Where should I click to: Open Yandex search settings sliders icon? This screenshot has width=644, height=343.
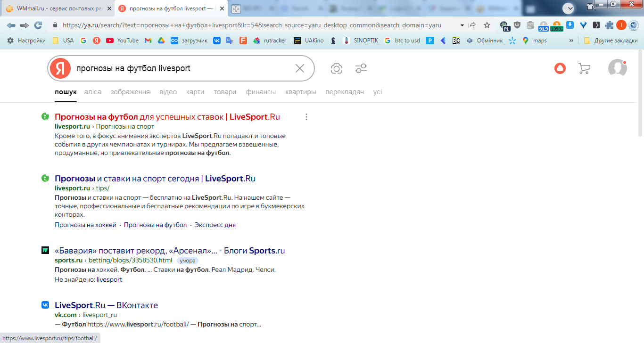361,69
